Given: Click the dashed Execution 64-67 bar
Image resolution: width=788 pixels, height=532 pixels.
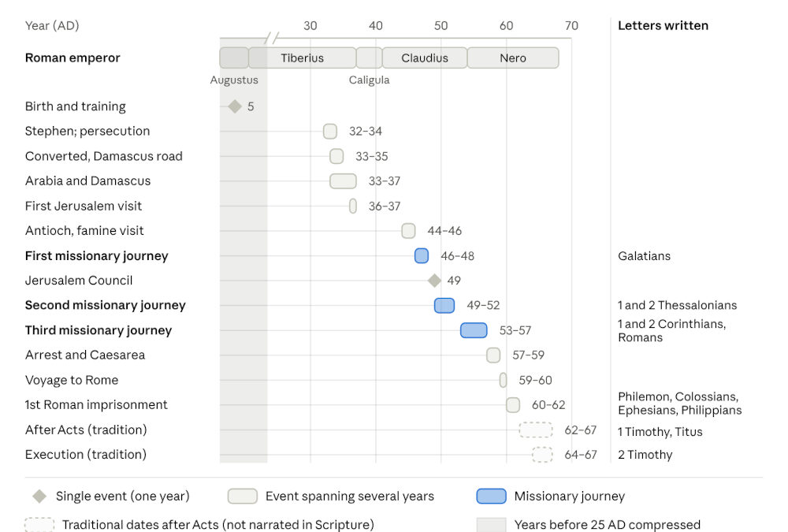Looking at the screenshot, I should tap(542, 455).
